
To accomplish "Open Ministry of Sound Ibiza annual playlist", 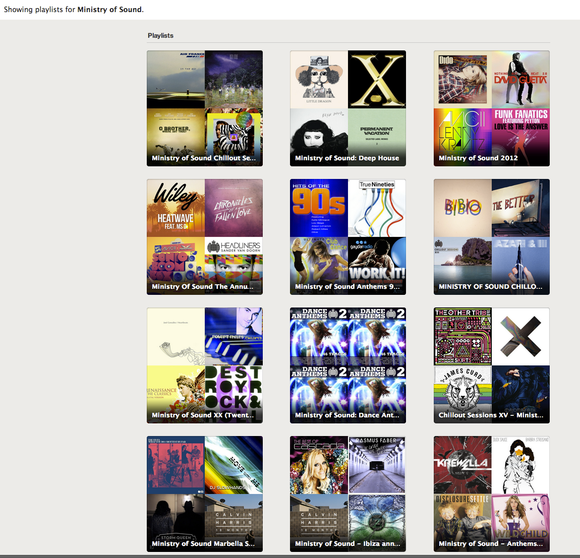I will [348, 494].
